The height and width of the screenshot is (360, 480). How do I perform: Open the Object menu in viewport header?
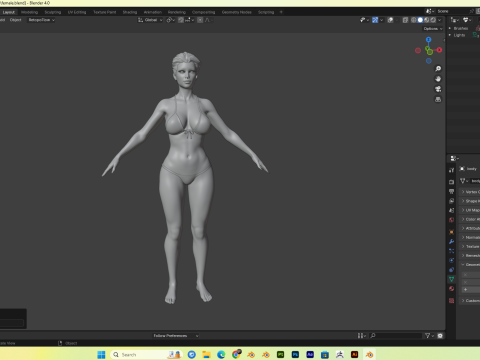(x=15, y=20)
